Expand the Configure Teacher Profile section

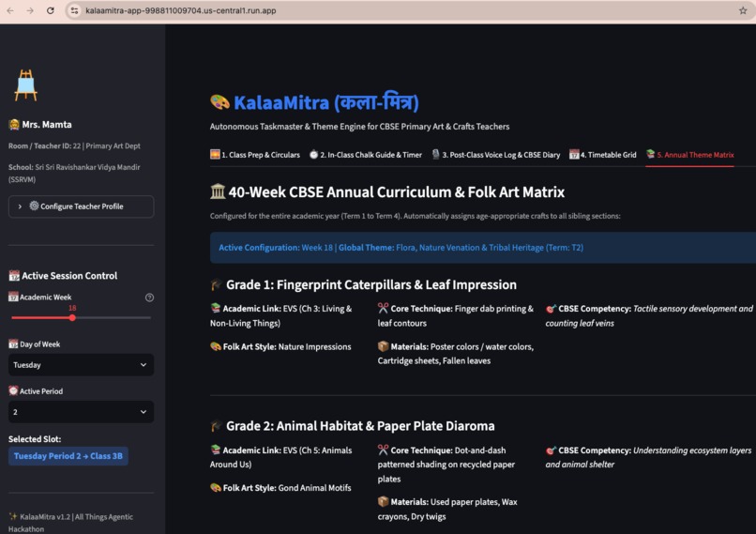click(x=81, y=206)
